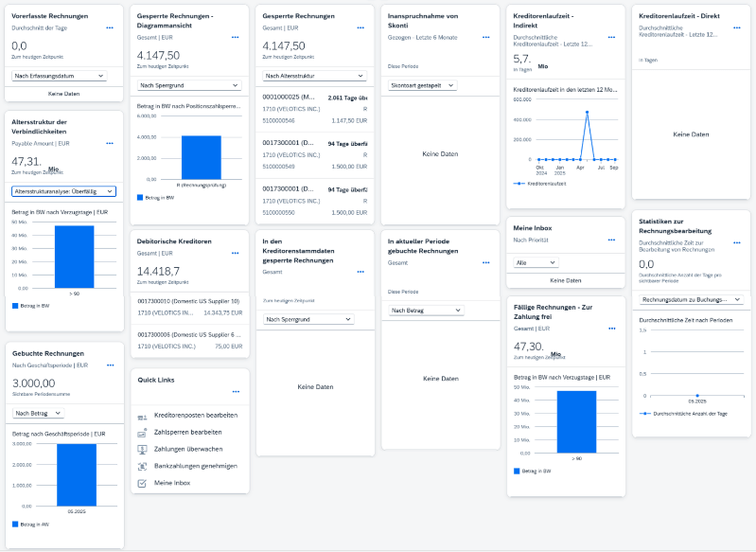This screenshot has width=756, height=552.
Task: Open Kreditorenposten bearbeiten quick link icon
Action: 143,416
